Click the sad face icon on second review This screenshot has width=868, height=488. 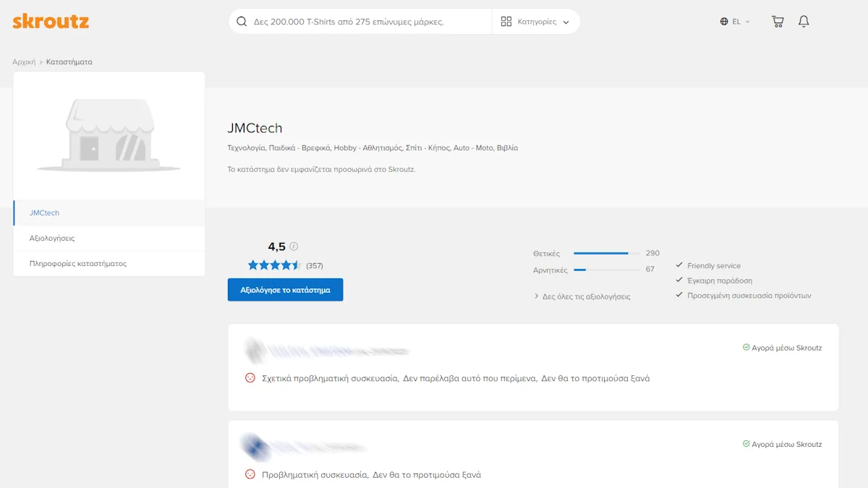click(250, 474)
